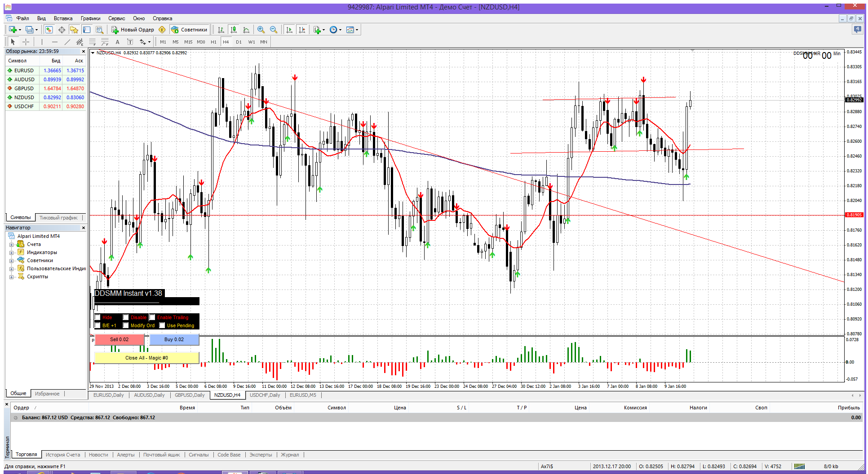Open the Profiles toolbar icon
The height and width of the screenshot is (474, 868).
[29, 30]
